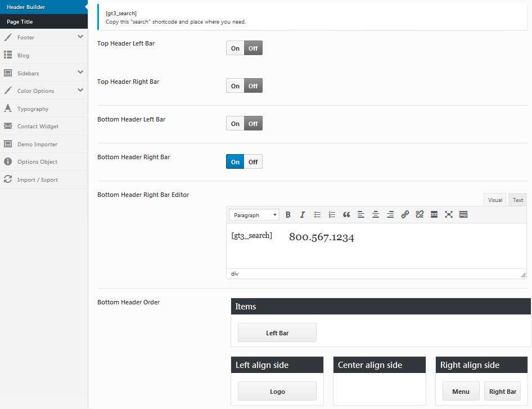Click the insert link icon
Screen dimensions: 532x409
[x=405, y=215]
